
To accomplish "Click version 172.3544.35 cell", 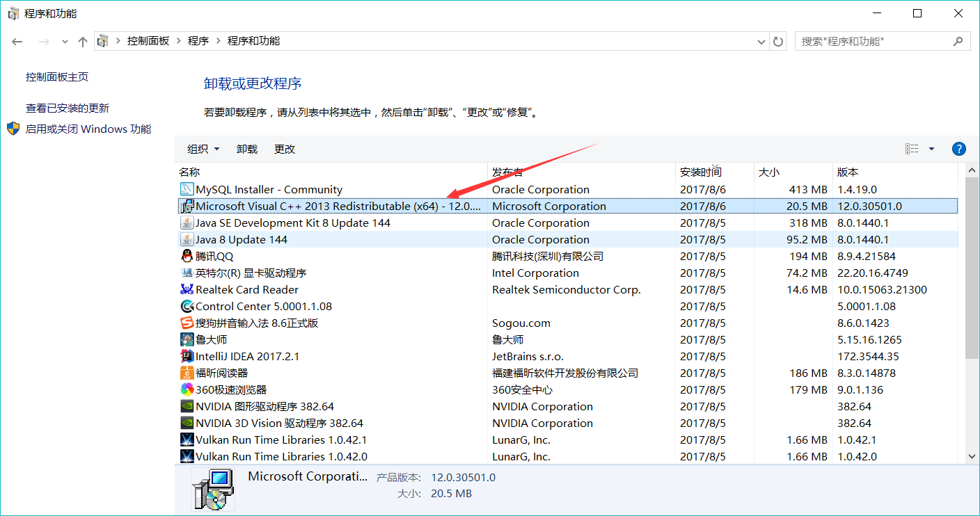I will (868, 356).
